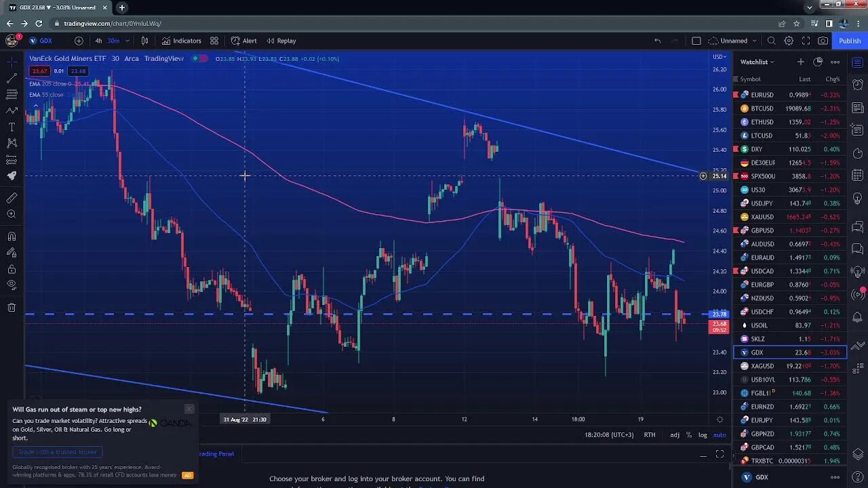Open watchlist advanced view pie icon

click(818, 62)
